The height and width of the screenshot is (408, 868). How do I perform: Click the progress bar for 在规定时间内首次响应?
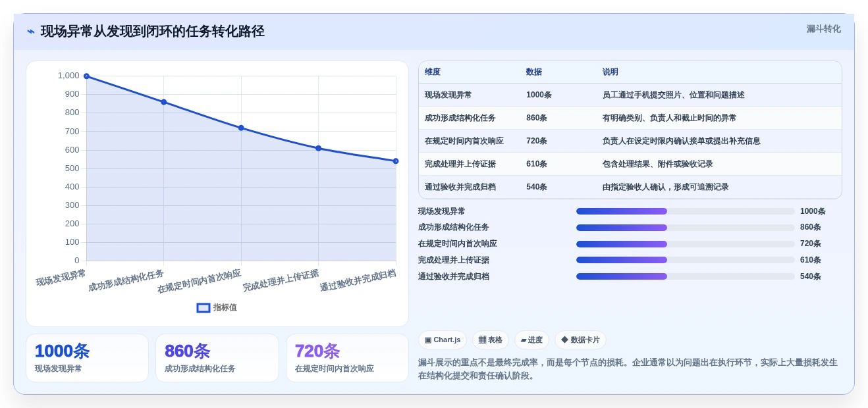point(686,243)
